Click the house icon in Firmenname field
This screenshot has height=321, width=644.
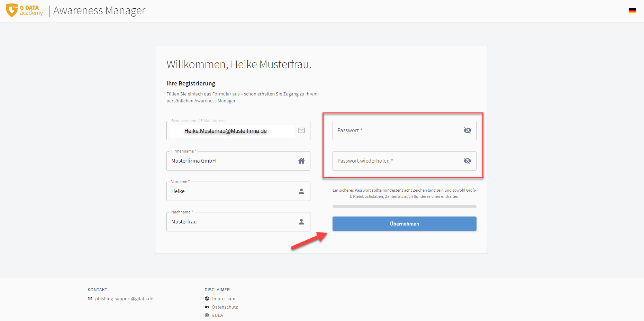pyautogui.click(x=301, y=161)
